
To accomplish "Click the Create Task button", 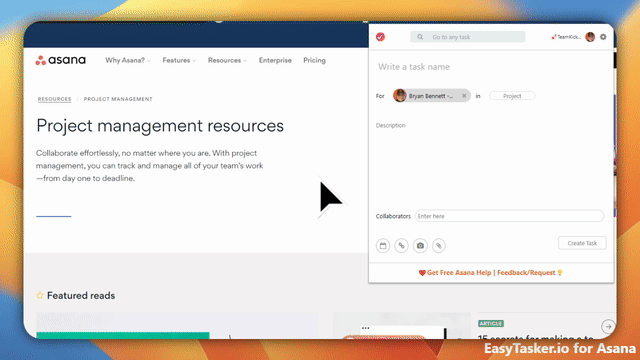I will [x=582, y=243].
